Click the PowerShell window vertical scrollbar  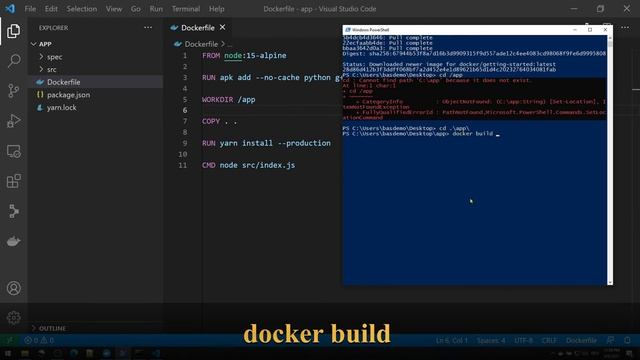coord(610,160)
